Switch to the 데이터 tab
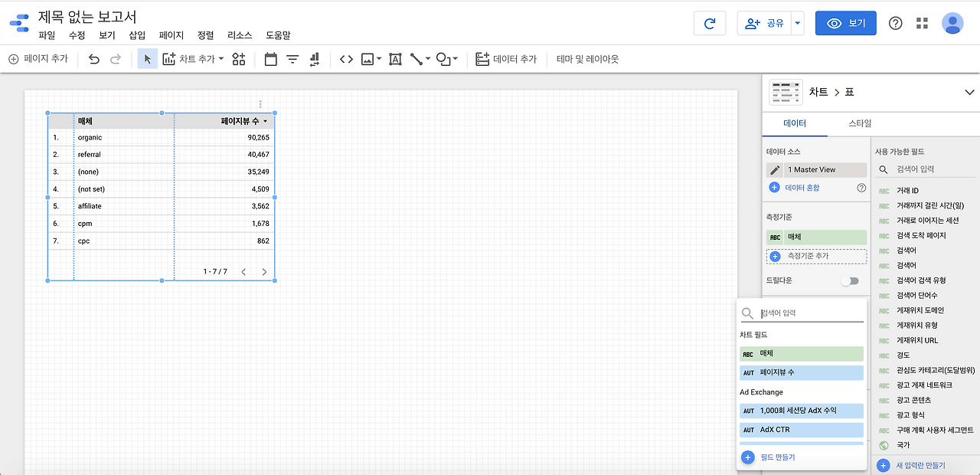980x475 pixels. [x=795, y=123]
